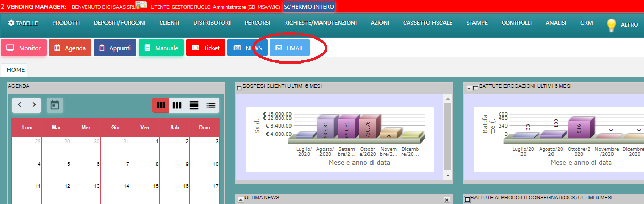Open the Clienti menu
This screenshot has height=204, width=644.
pos(170,23)
